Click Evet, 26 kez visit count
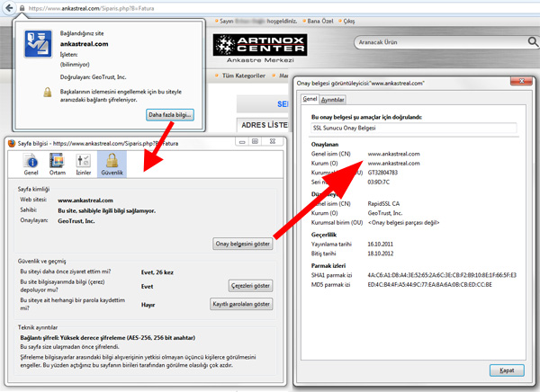Viewport: 540px width, 392px height. click(x=157, y=272)
